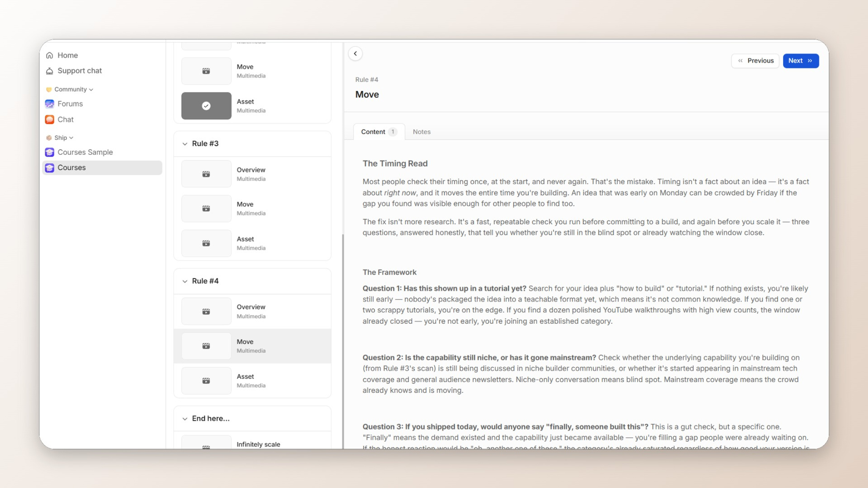868x488 pixels.
Task: Go to the Previous lesson
Action: [x=755, y=61]
